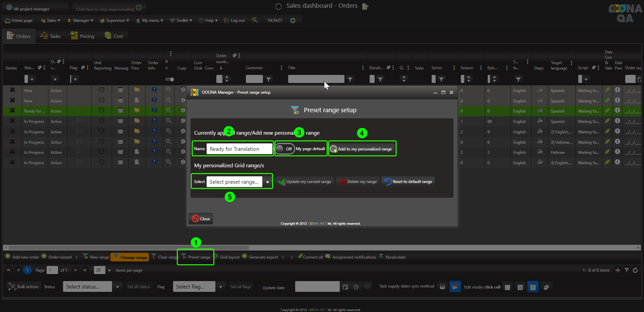The width and height of the screenshot is (644, 312).
Task: Switch to the Pricing tab
Action: click(83, 36)
